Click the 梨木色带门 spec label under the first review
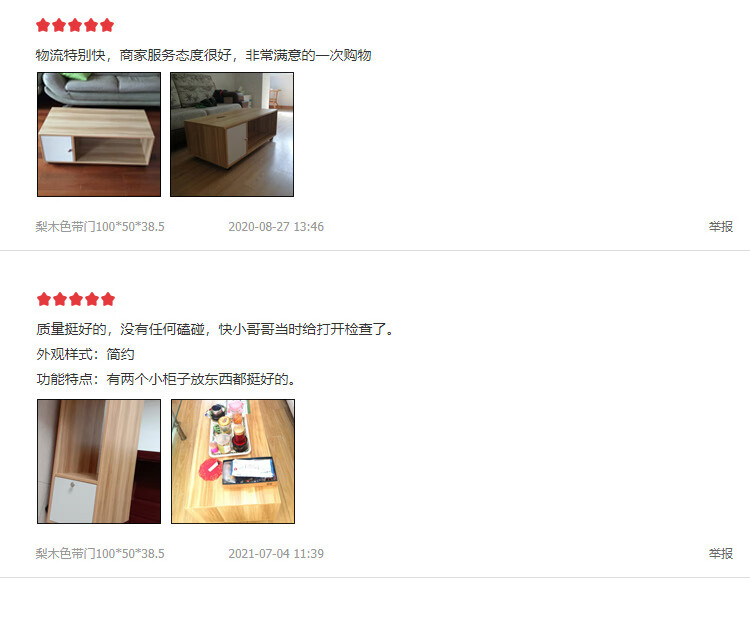The height and width of the screenshot is (626, 750). pyautogui.click(x=100, y=227)
